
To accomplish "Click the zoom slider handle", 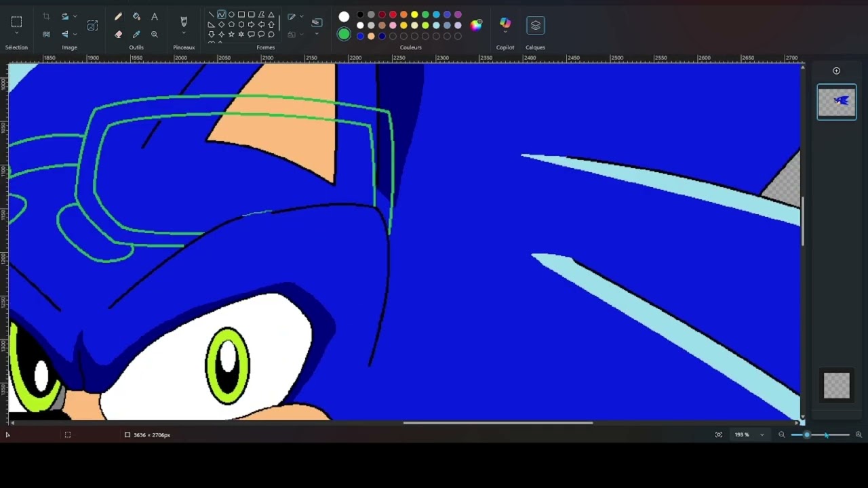I will 807,434.
